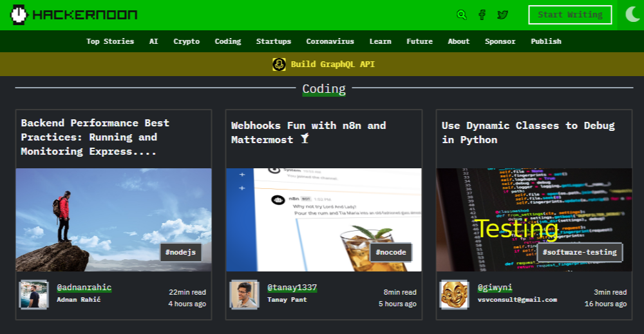Click the 22min read label

pos(187,293)
